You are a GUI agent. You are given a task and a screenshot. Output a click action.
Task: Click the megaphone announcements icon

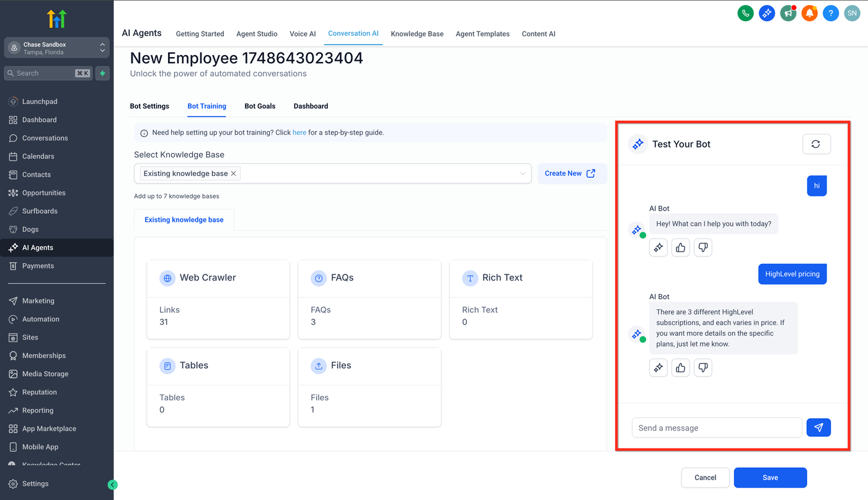[x=788, y=13]
